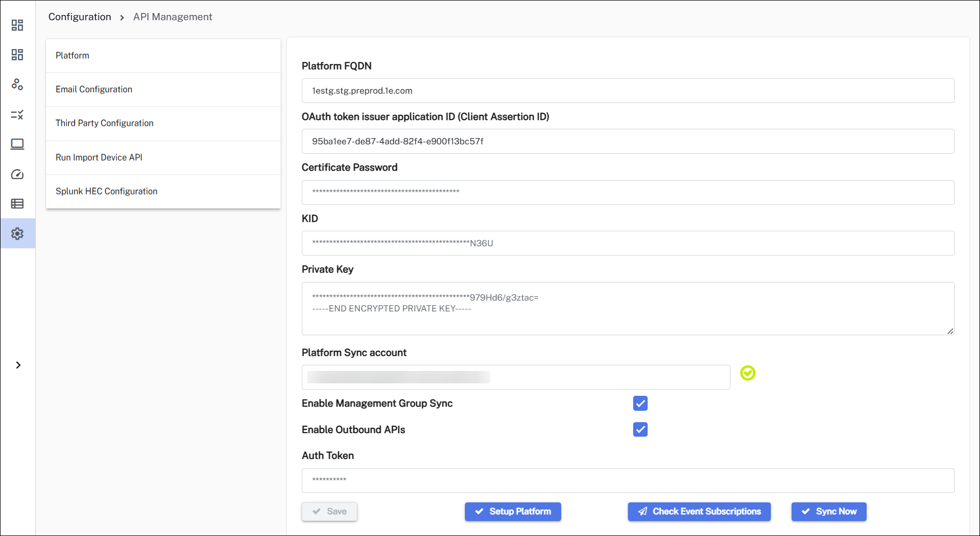Click the speedometer gauge icon in sidebar

pyautogui.click(x=18, y=174)
